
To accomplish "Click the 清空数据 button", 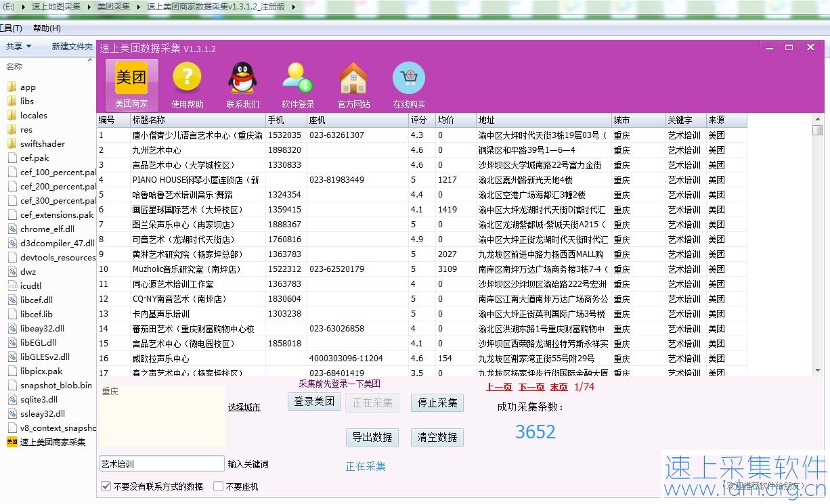I will [x=437, y=437].
